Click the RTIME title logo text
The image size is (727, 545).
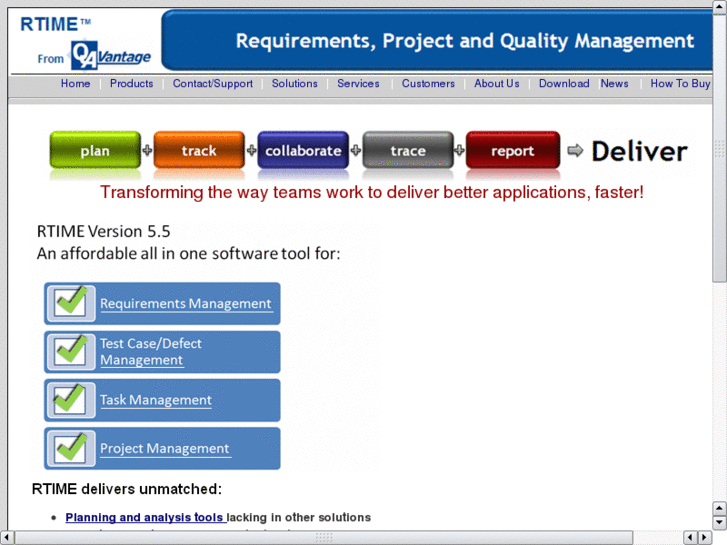[55, 24]
